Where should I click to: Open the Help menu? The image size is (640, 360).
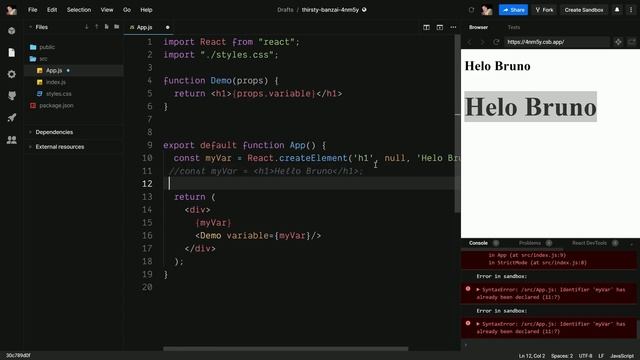pos(146,10)
